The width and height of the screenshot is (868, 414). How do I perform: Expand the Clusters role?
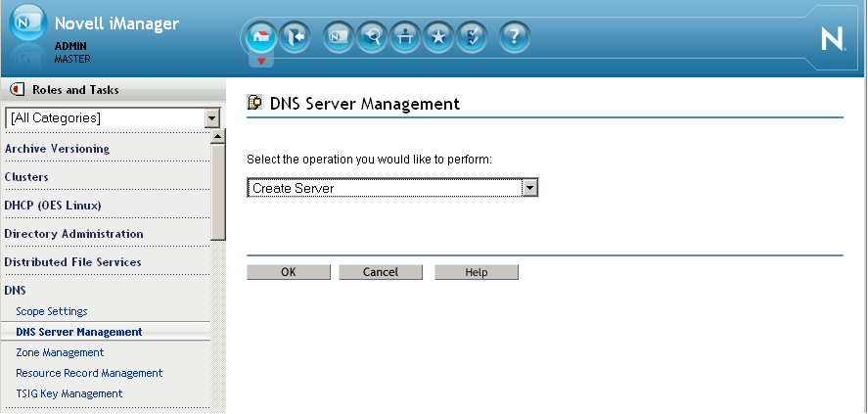(26, 177)
